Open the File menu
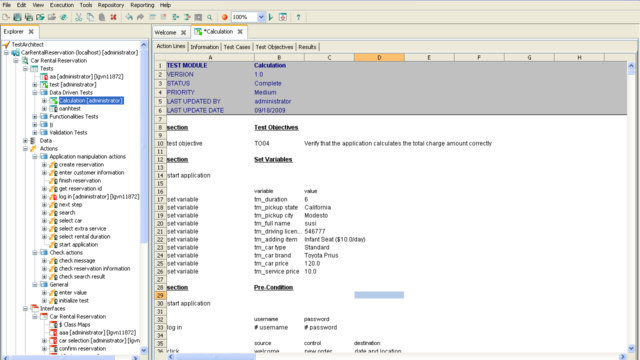Image resolution: width=640 pixels, height=360 pixels. click(7, 5)
